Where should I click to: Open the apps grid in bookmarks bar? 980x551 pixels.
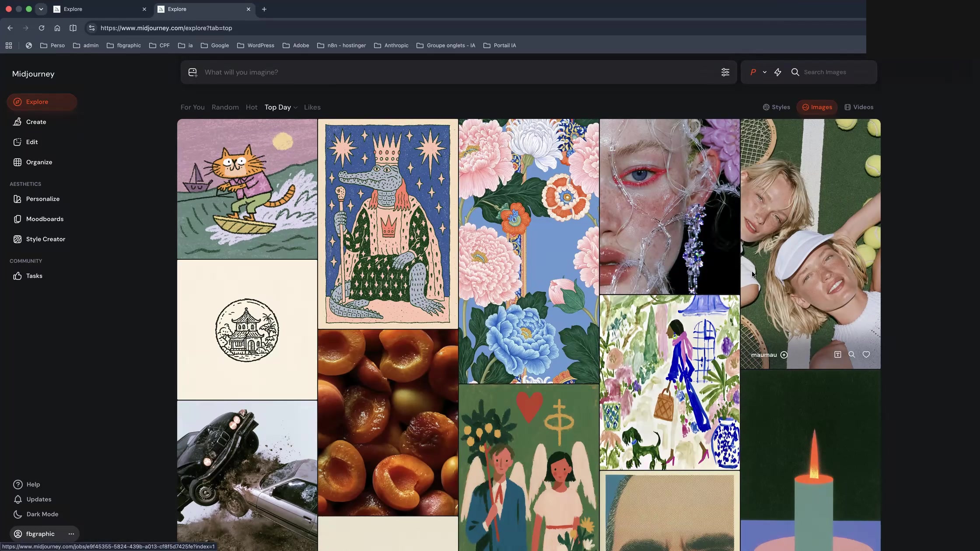9,45
